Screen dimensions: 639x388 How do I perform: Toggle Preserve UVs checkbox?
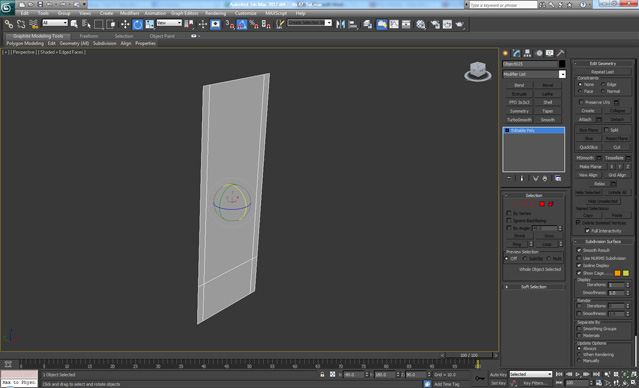pos(581,102)
